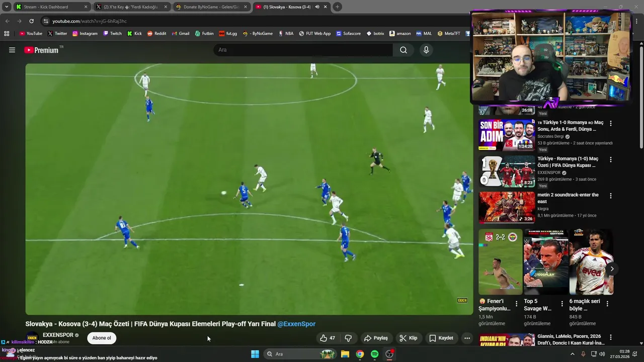Click the playing football video area

coord(249,189)
